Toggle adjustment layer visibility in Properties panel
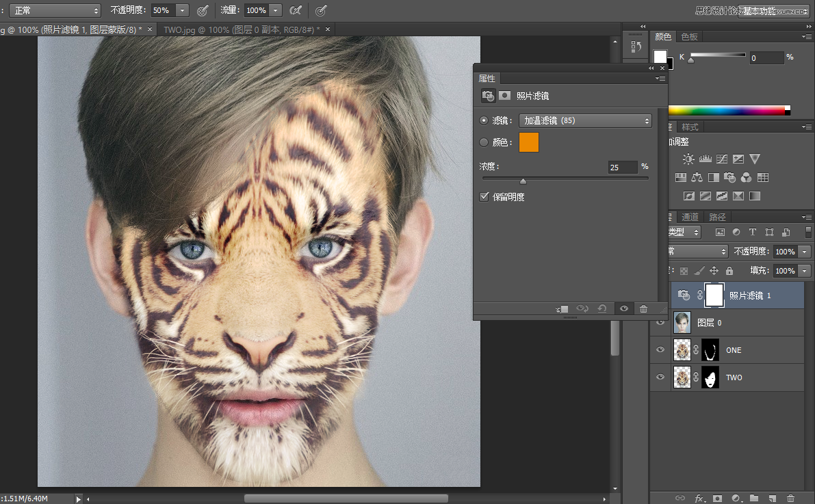815x504 pixels. coord(623,308)
